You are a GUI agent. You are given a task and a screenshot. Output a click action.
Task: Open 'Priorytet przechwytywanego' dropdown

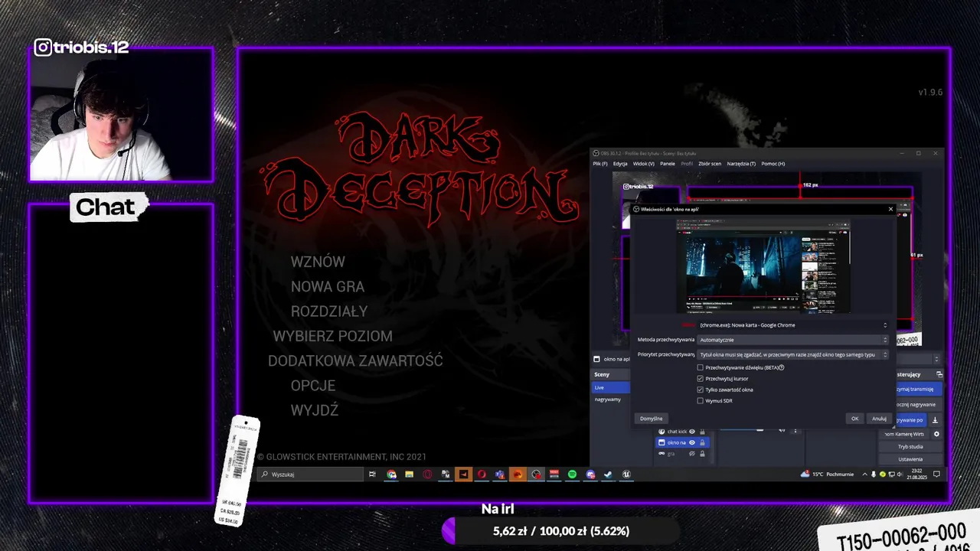point(792,354)
